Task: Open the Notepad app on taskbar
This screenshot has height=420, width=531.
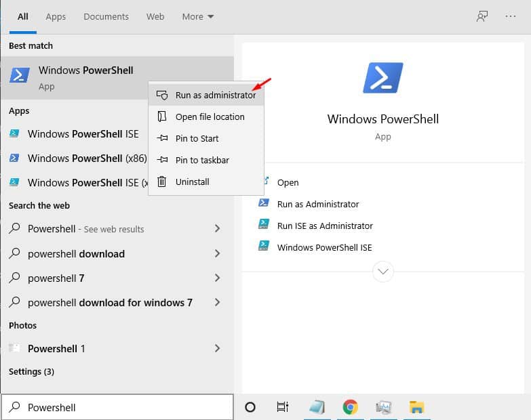Action: coord(317,407)
